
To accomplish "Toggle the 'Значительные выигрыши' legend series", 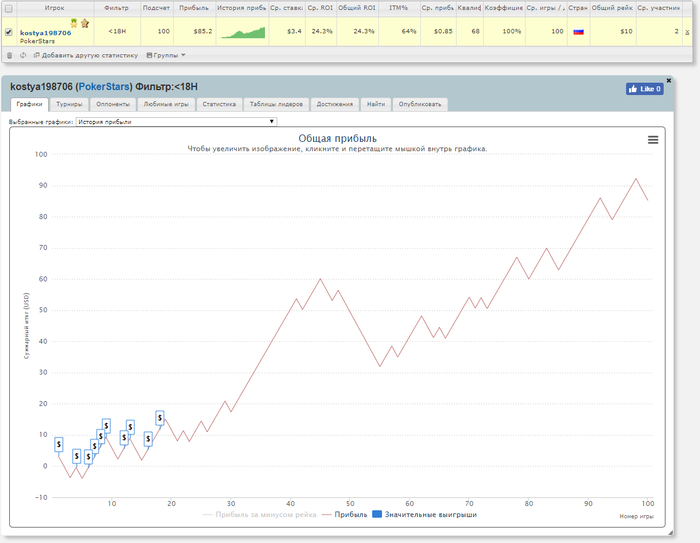I will [425, 515].
